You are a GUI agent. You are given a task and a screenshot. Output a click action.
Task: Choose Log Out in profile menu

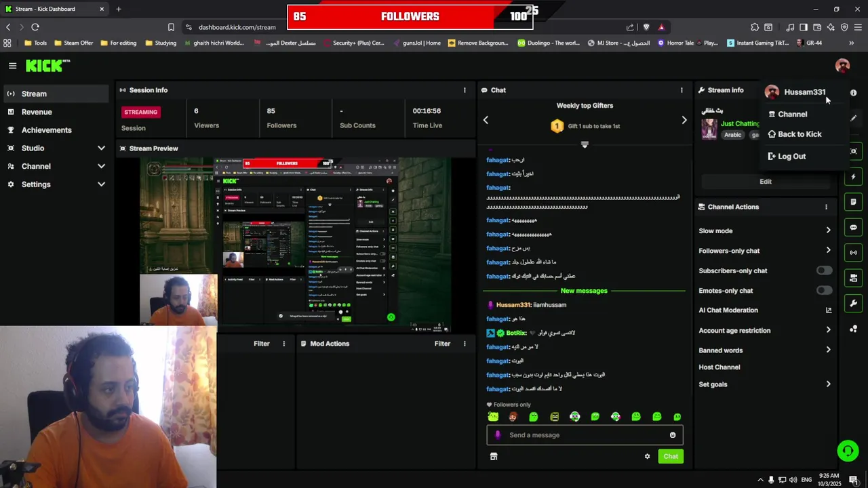(x=787, y=157)
